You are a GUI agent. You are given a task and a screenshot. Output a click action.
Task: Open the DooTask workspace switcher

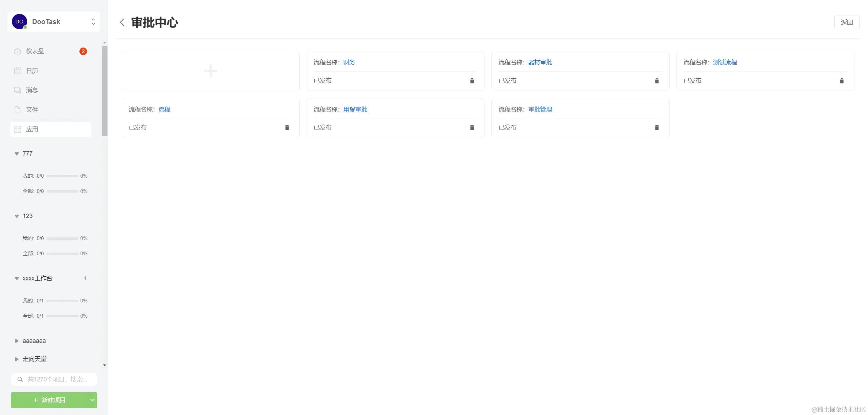click(x=93, y=22)
